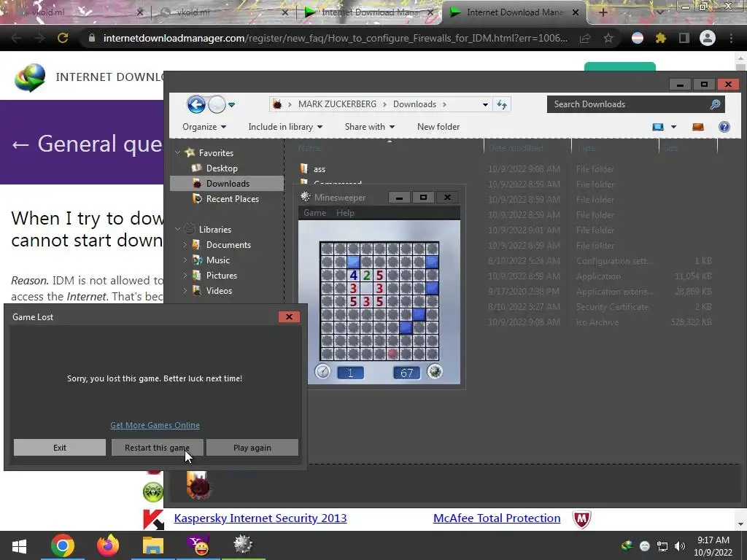The height and width of the screenshot is (560, 747).
Task: Open the Windows Start button
Action: (x=18, y=545)
